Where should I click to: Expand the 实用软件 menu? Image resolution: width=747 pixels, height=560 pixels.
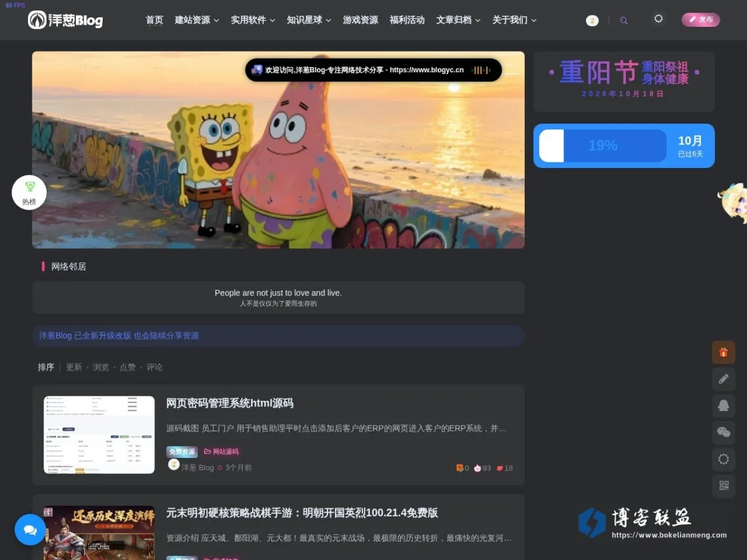pos(253,20)
